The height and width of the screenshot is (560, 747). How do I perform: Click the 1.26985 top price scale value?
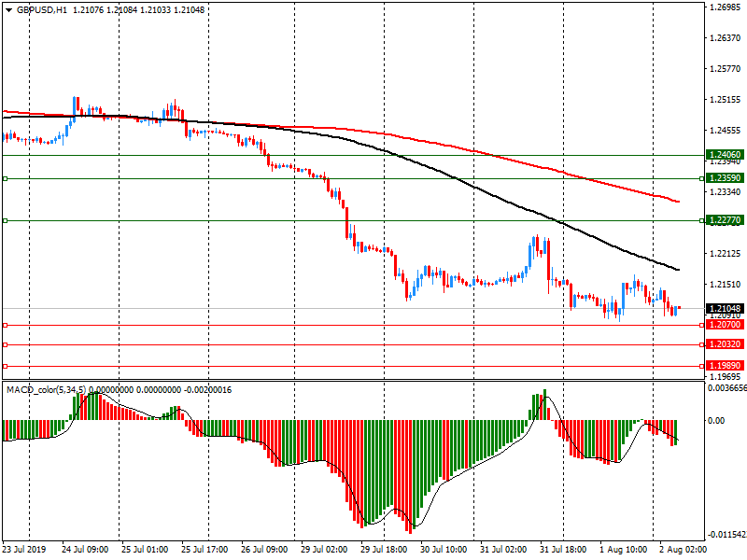click(726, 7)
